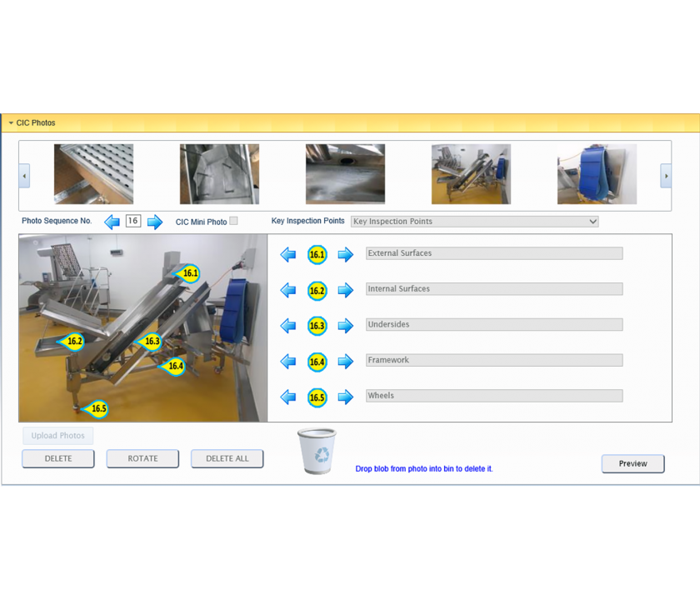This screenshot has height=600, width=700.
Task: Collapse the CIC Photos panel
Action: click(x=11, y=123)
